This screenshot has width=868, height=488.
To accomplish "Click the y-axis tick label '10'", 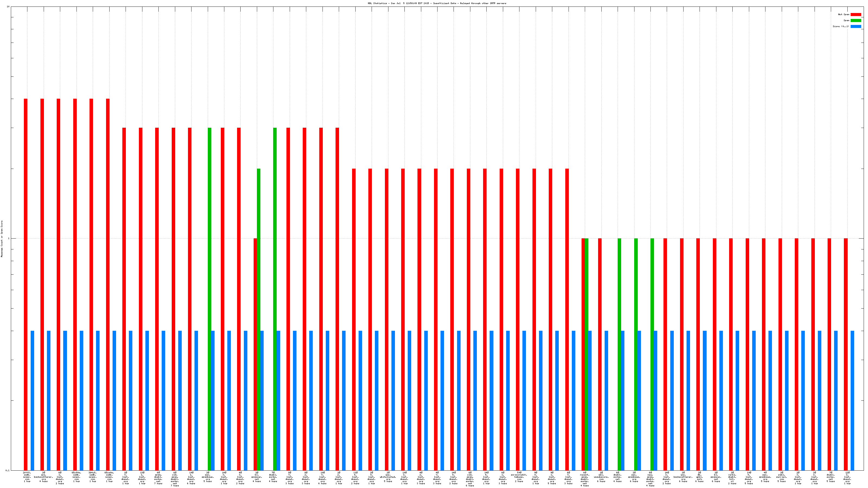I will [x=8, y=7].
